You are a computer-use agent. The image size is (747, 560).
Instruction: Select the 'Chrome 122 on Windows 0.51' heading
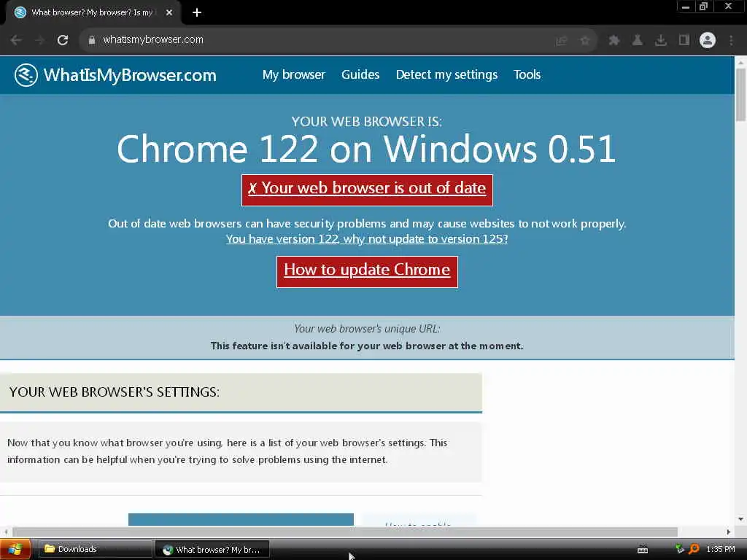point(366,149)
